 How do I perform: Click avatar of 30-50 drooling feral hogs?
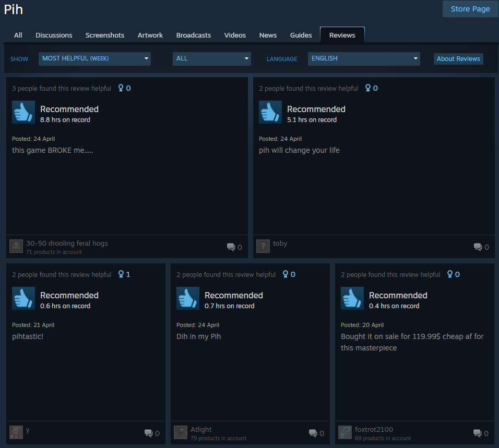click(16, 246)
